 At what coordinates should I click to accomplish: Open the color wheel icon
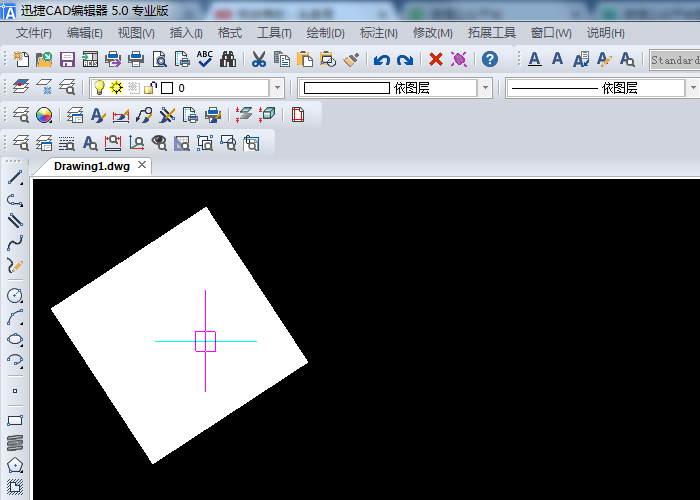44,115
